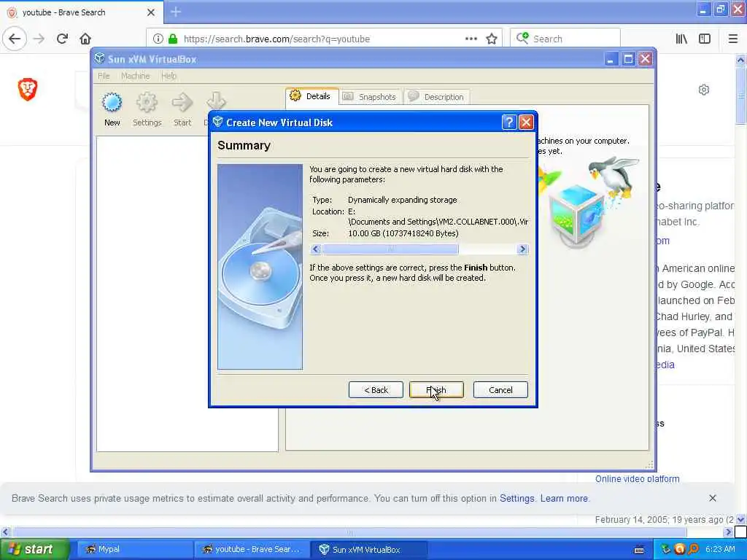This screenshot has width=747, height=560.
Task: Open the Online video platform link
Action: click(637, 478)
